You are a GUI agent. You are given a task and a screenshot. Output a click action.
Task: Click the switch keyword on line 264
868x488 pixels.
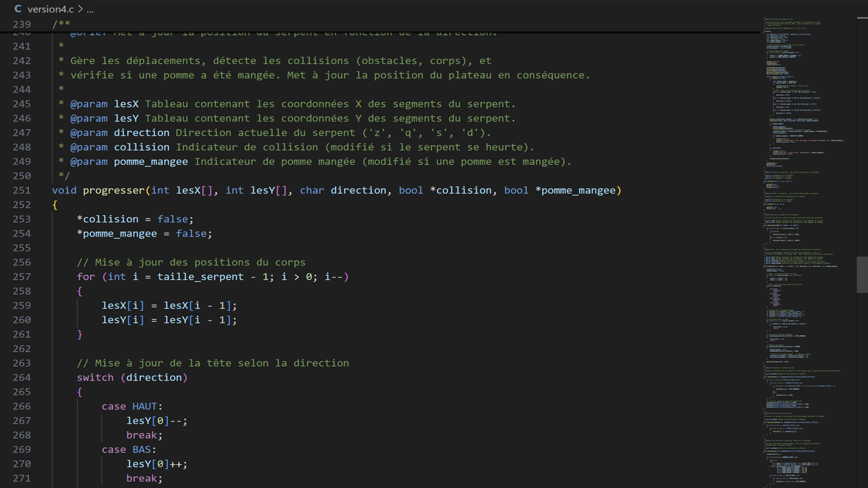point(95,377)
